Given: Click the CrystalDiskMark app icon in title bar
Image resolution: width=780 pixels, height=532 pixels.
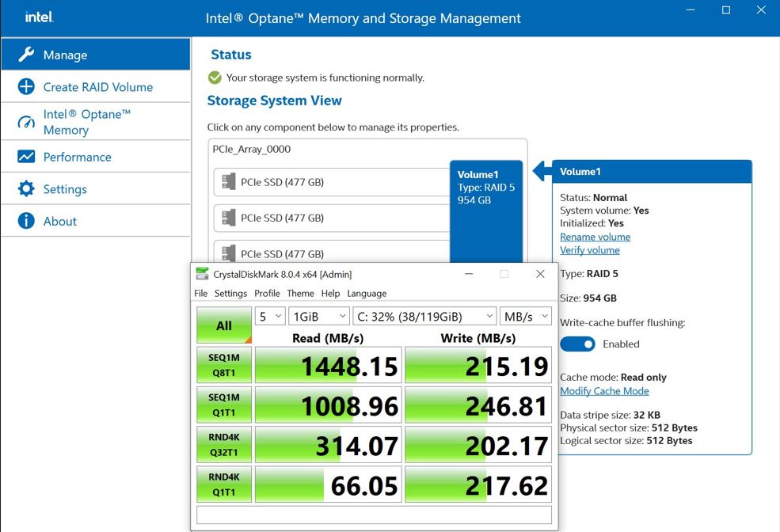Looking at the screenshot, I should tap(202, 275).
